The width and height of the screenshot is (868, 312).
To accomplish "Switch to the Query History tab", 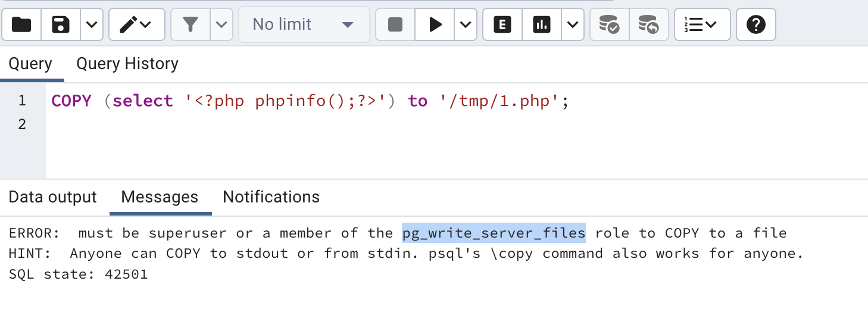I will (127, 64).
